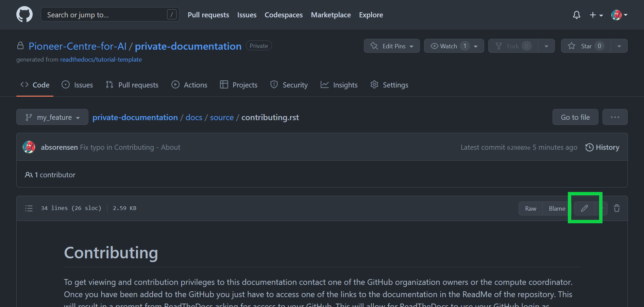Open the notifications bell
The height and width of the screenshot is (307, 644).
[x=576, y=15]
